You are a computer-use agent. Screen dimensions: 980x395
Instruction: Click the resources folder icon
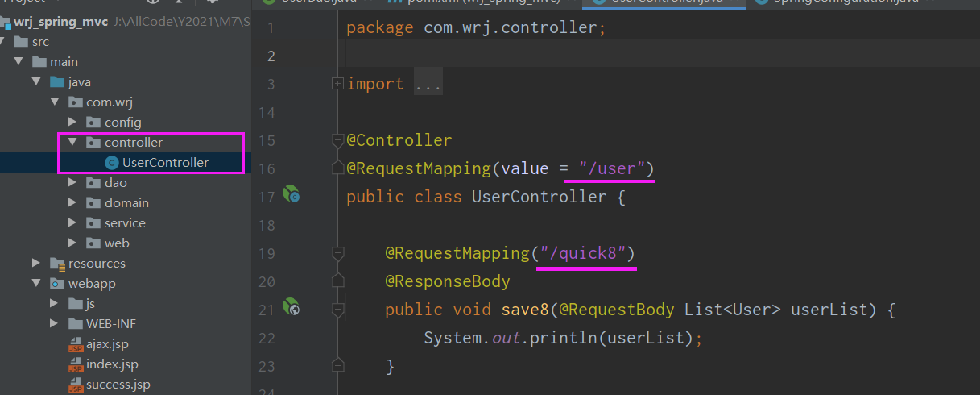click(x=57, y=264)
